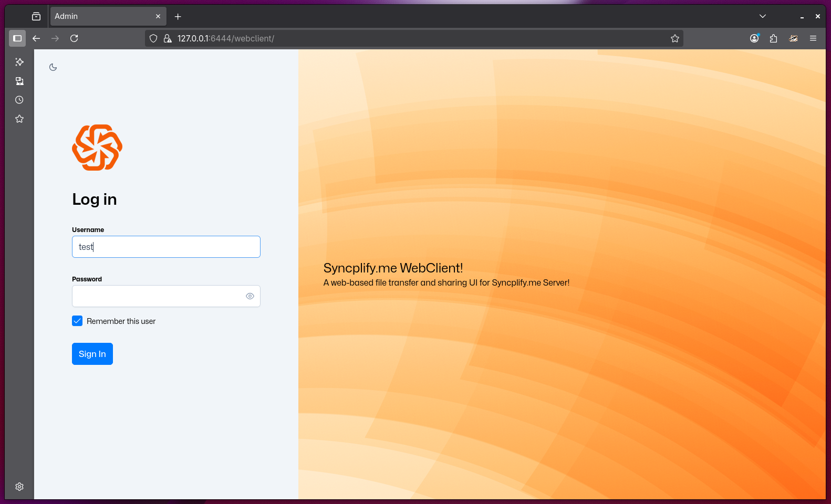
Task: Focus the Password input field
Action: [166, 296]
